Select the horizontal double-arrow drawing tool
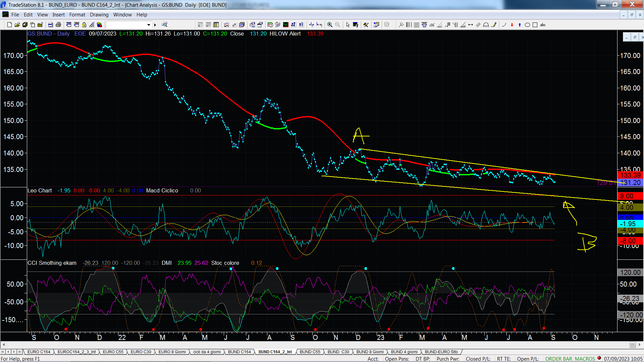Screen dimensions: 644x362 [471, 25]
